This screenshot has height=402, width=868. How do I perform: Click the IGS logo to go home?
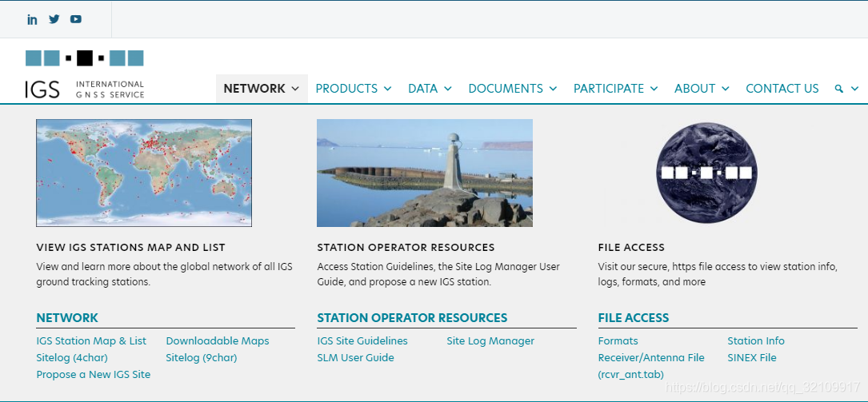point(85,74)
